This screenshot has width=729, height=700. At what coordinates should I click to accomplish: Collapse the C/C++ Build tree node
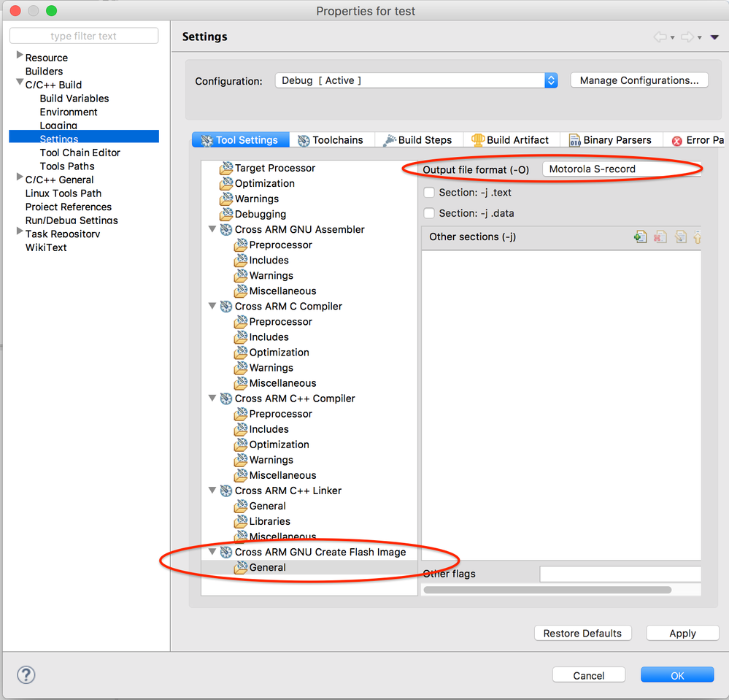tap(20, 82)
